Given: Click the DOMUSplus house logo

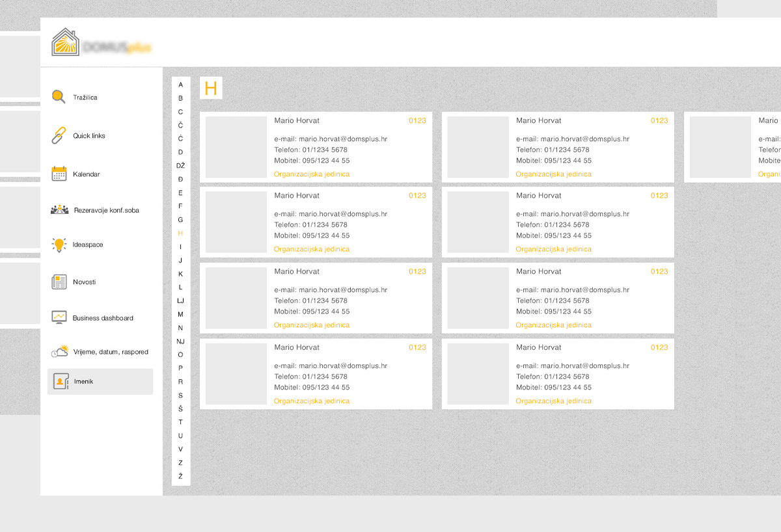Looking at the screenshot, I should tap(65, 43).
